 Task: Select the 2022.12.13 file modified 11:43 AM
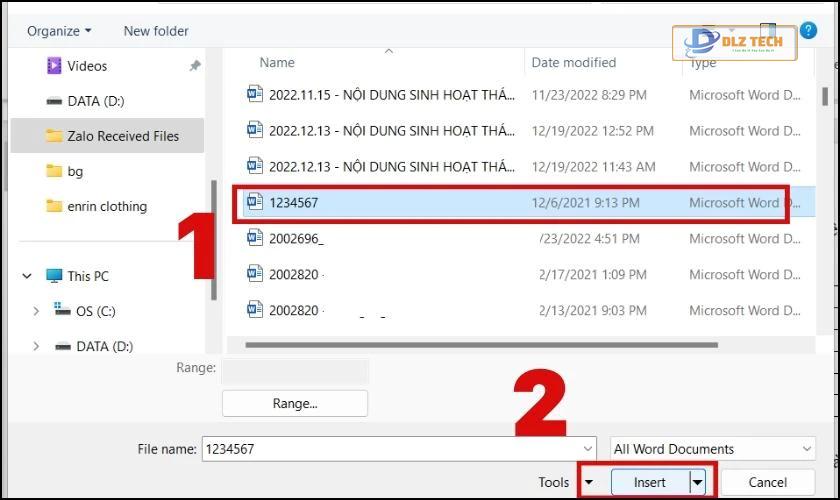pyautogui.click(x=392, y=167)
